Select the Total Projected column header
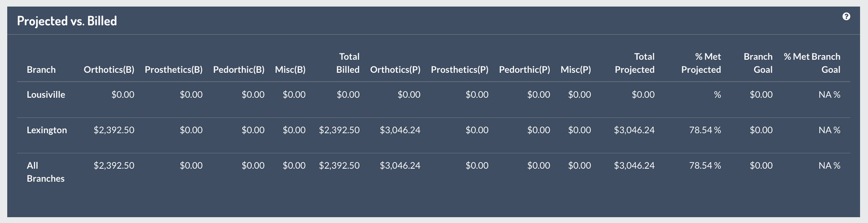868x223 pixels. (x=635, y=63)
